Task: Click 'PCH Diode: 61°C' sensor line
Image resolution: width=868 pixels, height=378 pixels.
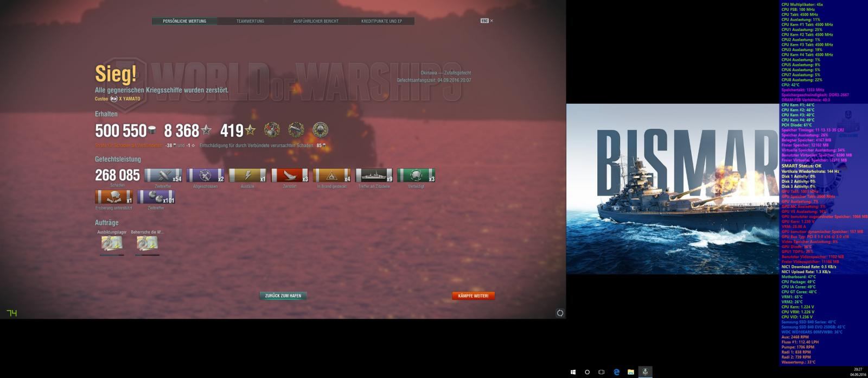Action: (x=796, y=125)
